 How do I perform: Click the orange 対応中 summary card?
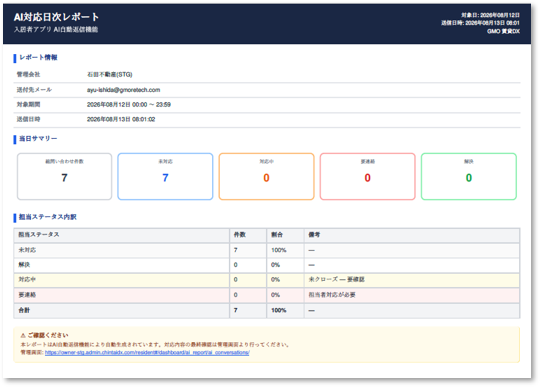pos(267,176)
